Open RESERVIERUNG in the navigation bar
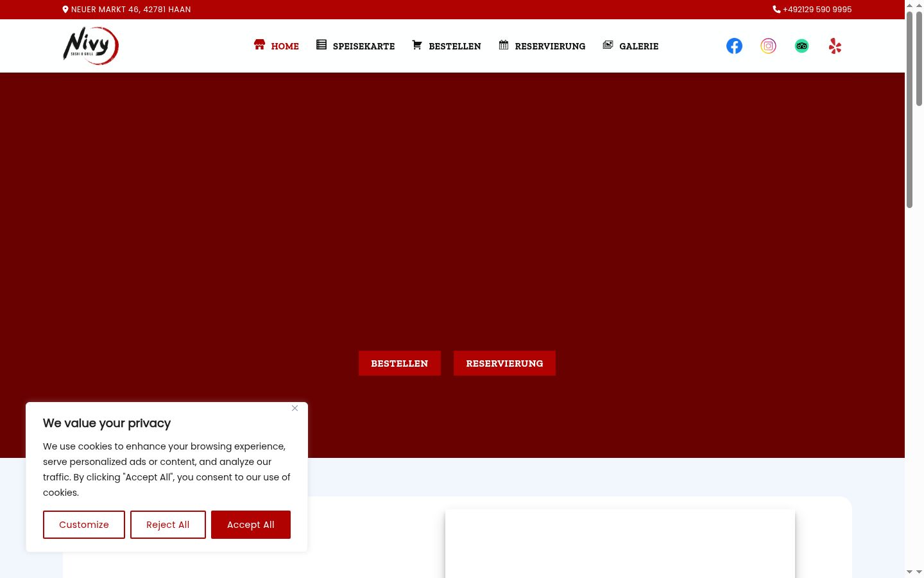Screen dimensions: 924x578 pyautogui.click(x=550, y=46)
